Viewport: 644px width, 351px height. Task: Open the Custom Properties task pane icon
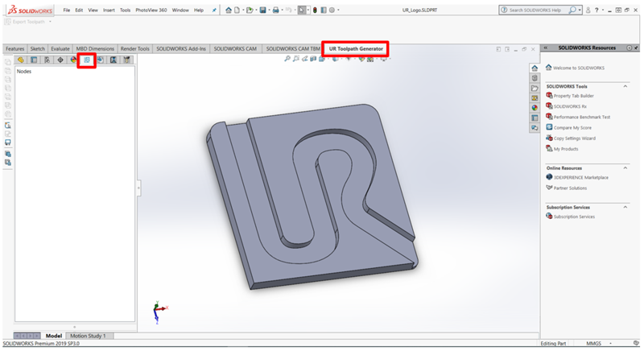(535, 118)
